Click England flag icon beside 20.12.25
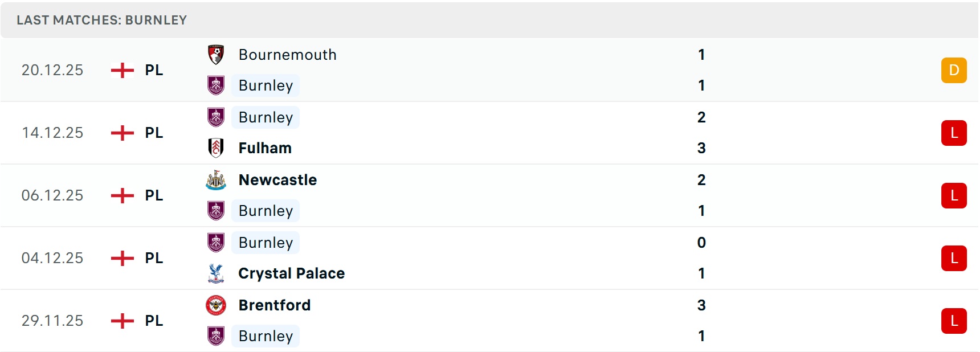The height and width of the screenshot is (352, 980). pos(122,70)
